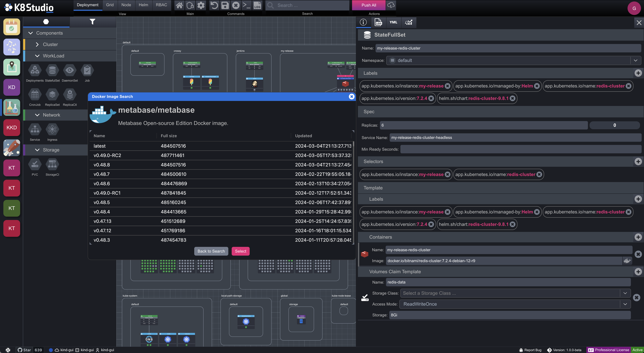Collapse the Network section
This screenshot has width=644, height=353.
(37, 115)
